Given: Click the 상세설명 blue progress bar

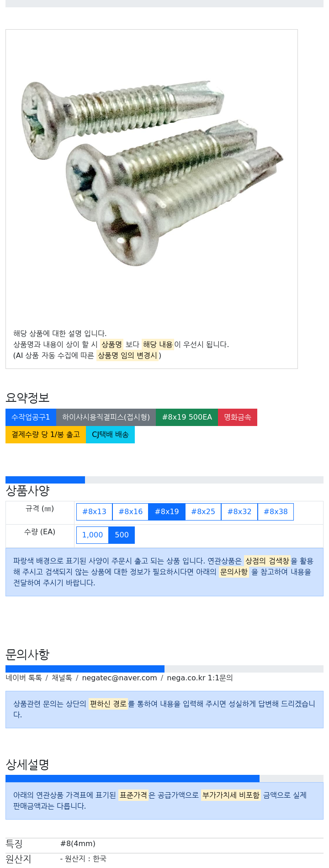Looking at the screenshot, I should 133,778.
